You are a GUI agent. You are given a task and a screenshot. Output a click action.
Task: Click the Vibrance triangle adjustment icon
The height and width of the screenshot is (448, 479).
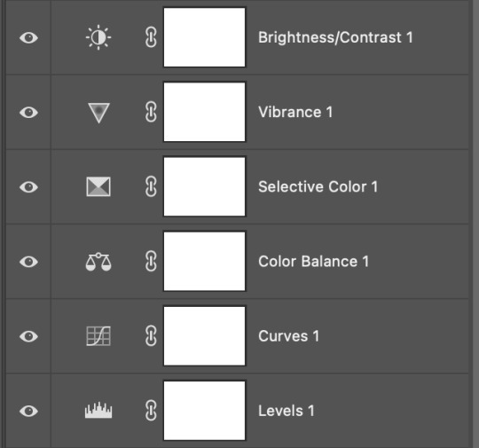98,113
